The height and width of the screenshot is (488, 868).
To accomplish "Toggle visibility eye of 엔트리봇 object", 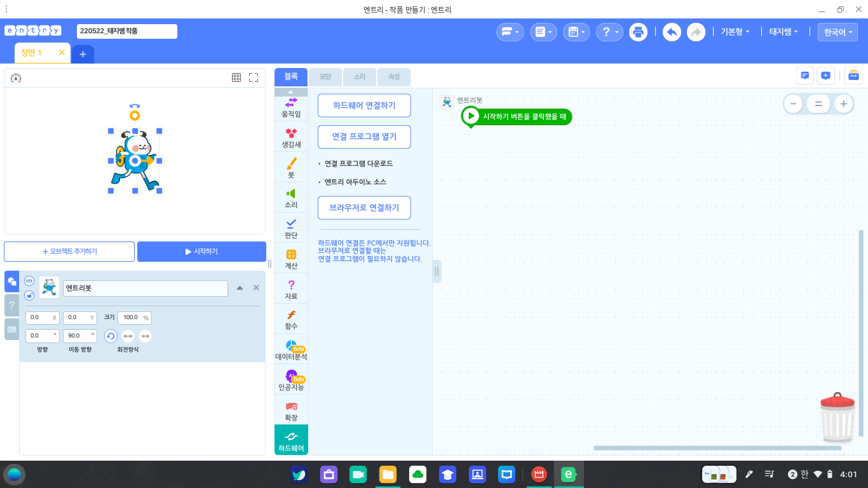I will click(x=29, y=281).
